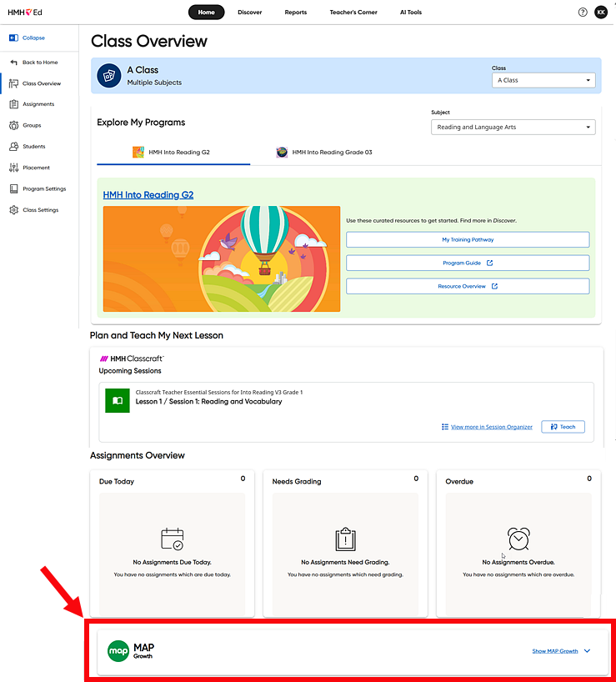
Task: Click the Collapse sidebar icon
Action: (13, 38)
